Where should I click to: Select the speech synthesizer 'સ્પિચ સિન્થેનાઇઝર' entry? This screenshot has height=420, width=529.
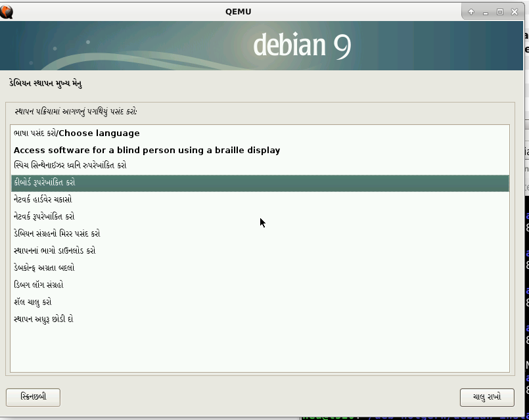260,165
